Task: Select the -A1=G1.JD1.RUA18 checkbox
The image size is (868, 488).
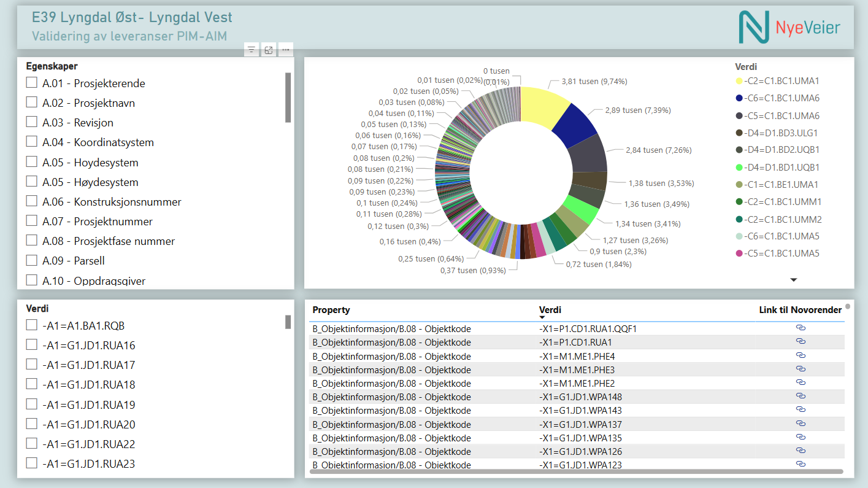Action: pos(32,384)
